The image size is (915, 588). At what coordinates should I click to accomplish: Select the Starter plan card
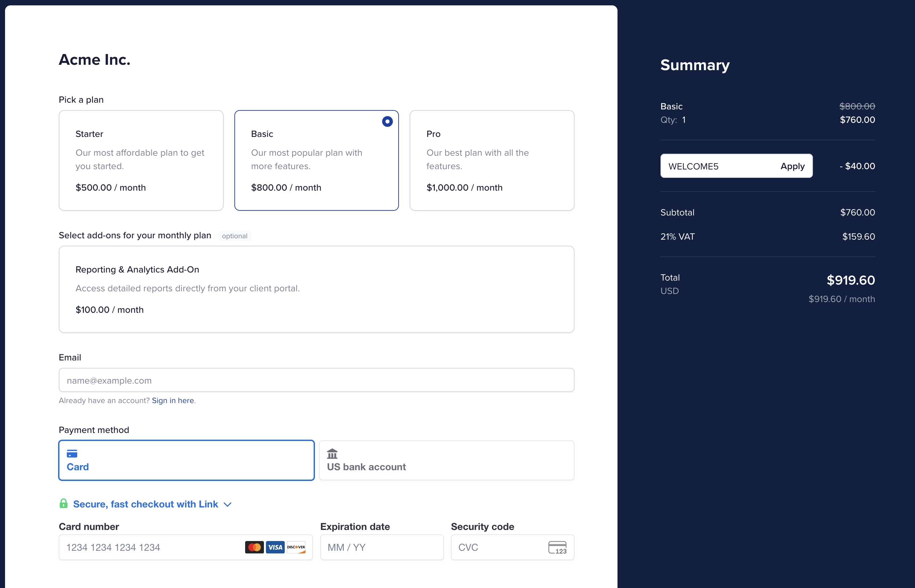(141, 160)
